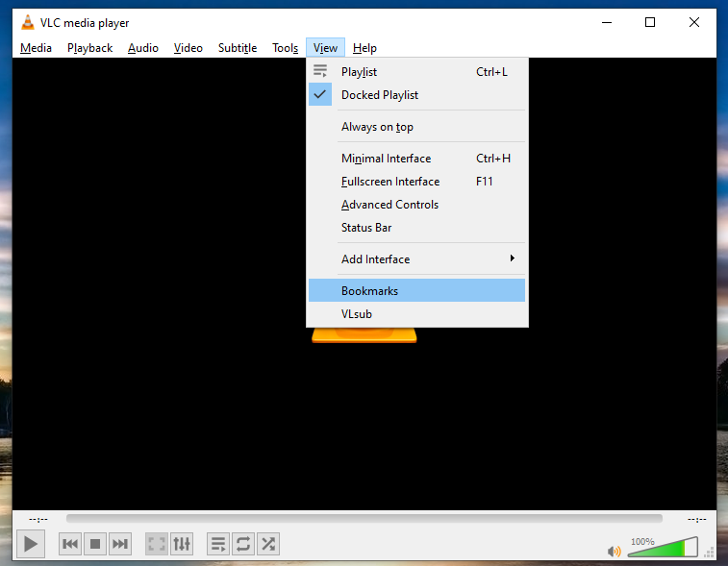Toggle loop mode button
This screenshot has width=728, height=566.
243,544
